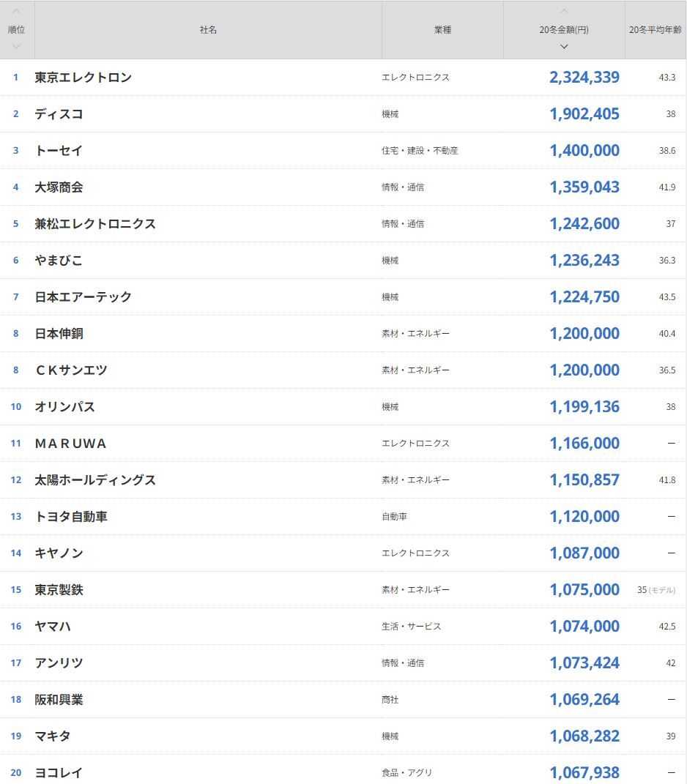Click amount 1,069,264

pyautogui.click(x=584, y=700)
